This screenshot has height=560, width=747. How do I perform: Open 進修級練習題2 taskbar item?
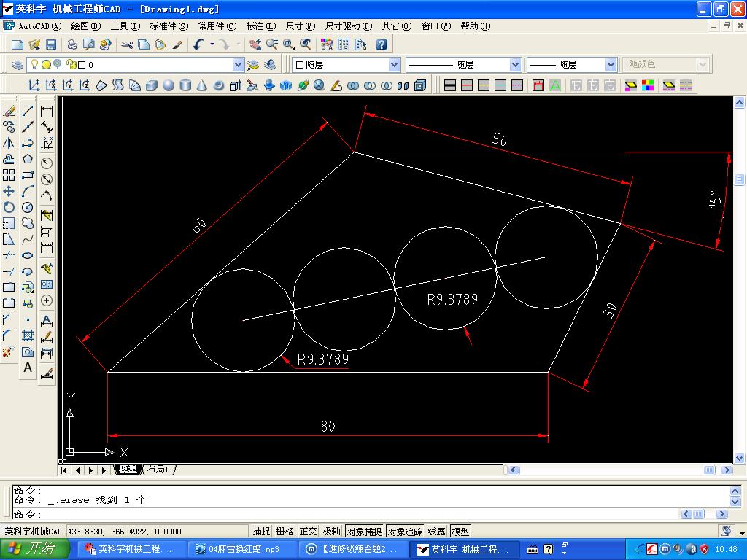[352, 549]
